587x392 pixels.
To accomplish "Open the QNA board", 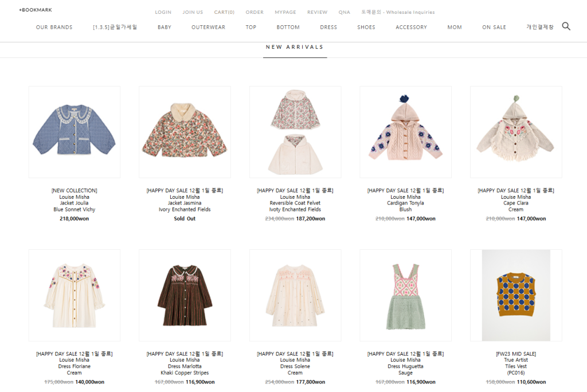I will click(345, 12).
